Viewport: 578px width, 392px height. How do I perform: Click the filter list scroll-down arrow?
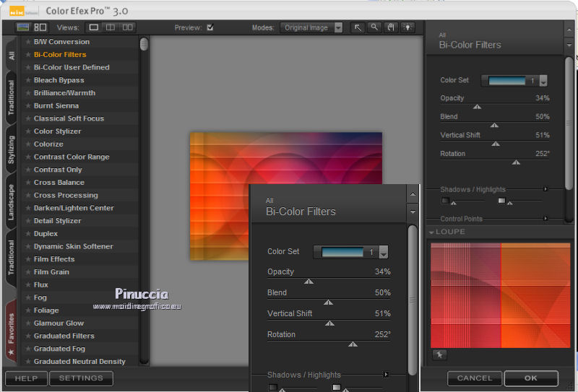point(144,362)
